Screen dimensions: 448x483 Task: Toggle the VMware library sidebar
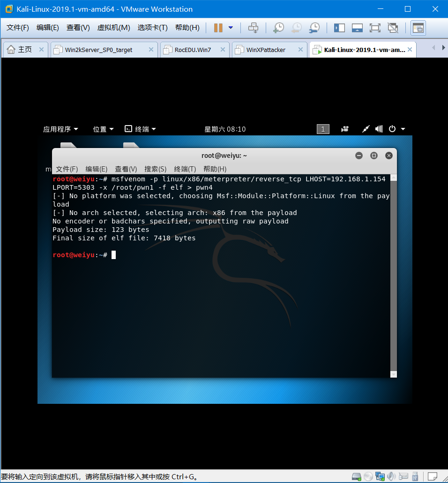coord(339,28)
